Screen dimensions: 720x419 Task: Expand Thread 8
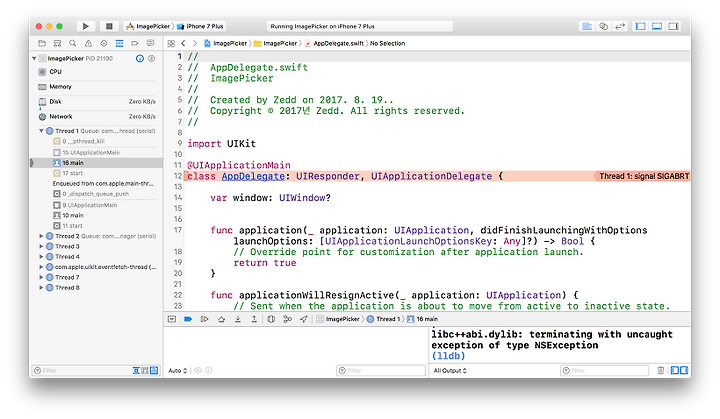click(x=41, y=288)
